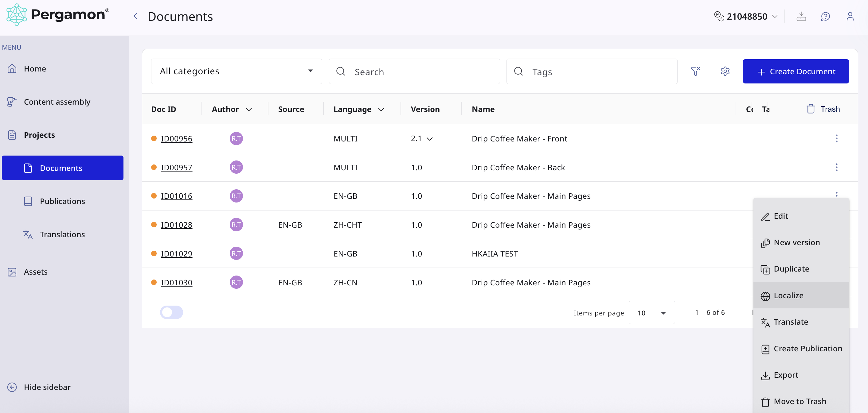Viewport: 868px width, 413px height.
Task: Open Language column filter chevron
Action: click(x=381, y=110)
